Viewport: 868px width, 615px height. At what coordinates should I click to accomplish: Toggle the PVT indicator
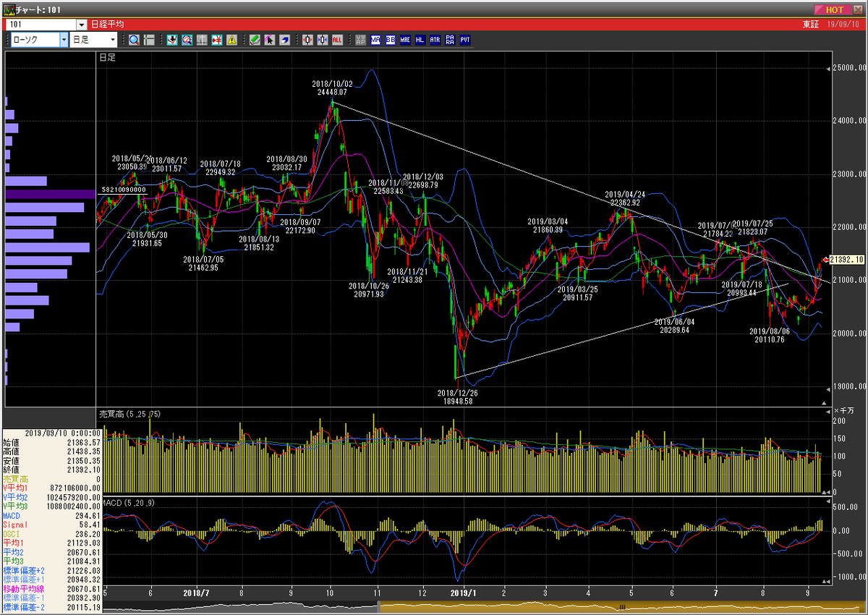(x=464, y=40)
